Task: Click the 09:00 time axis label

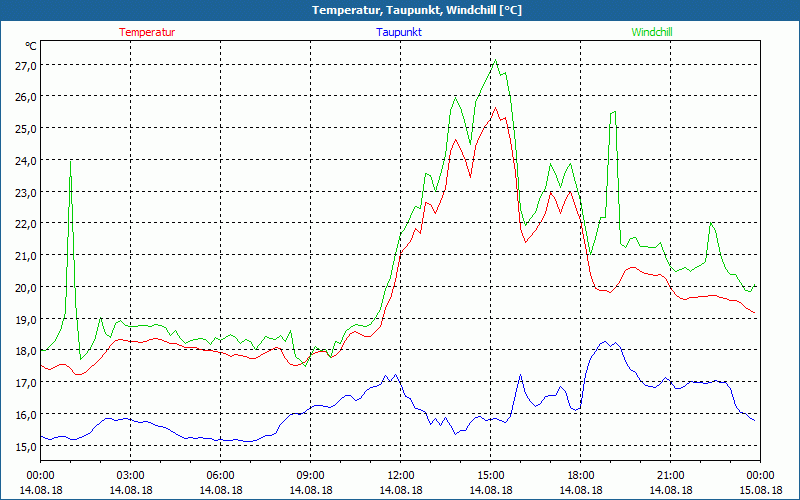Action: 310,475
